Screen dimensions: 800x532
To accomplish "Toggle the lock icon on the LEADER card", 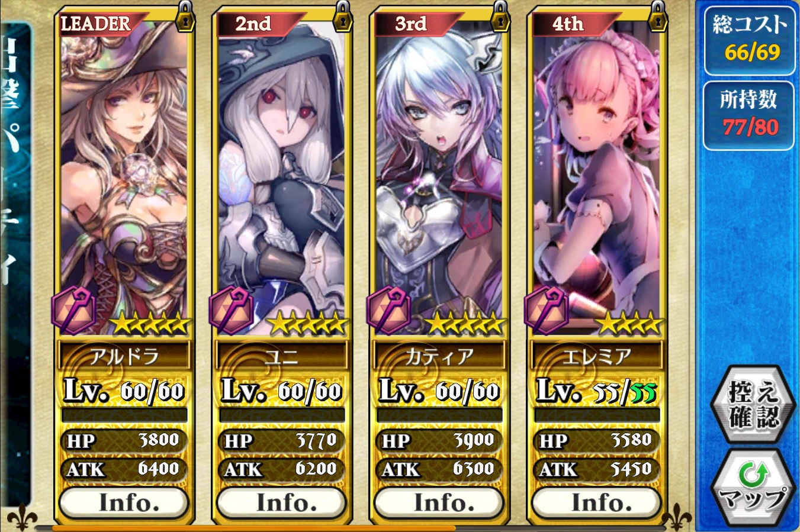I will pos(185,18).
